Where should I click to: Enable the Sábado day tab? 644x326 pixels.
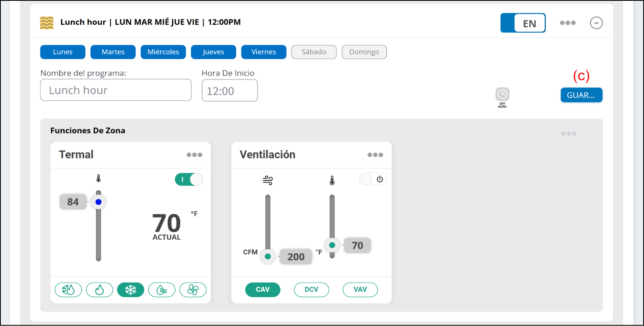[314, 52]
